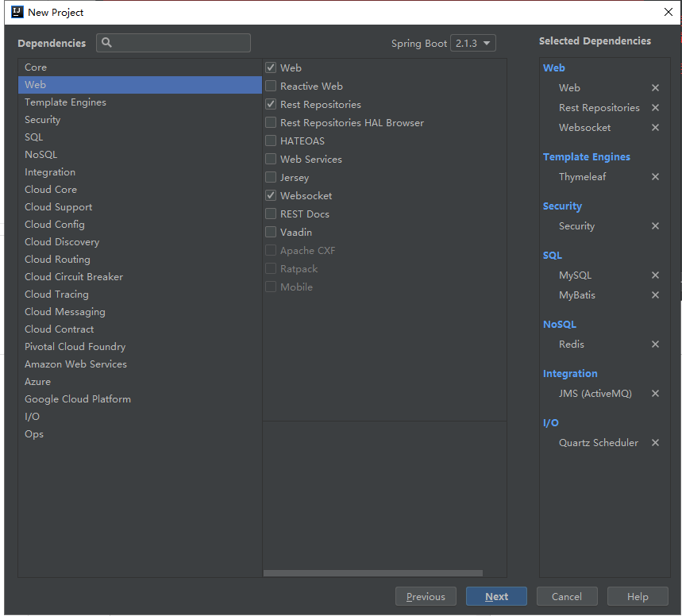Select the Pivotal Cloud Foundry category

pos(140,347)
